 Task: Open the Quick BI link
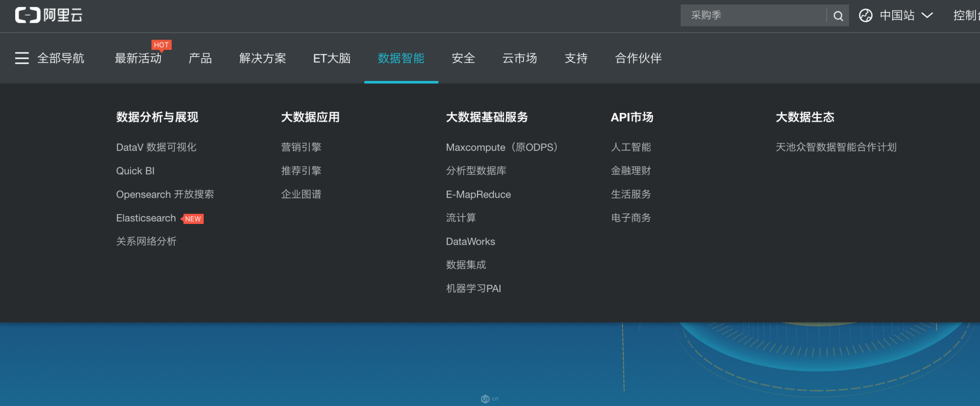point(135,171)
